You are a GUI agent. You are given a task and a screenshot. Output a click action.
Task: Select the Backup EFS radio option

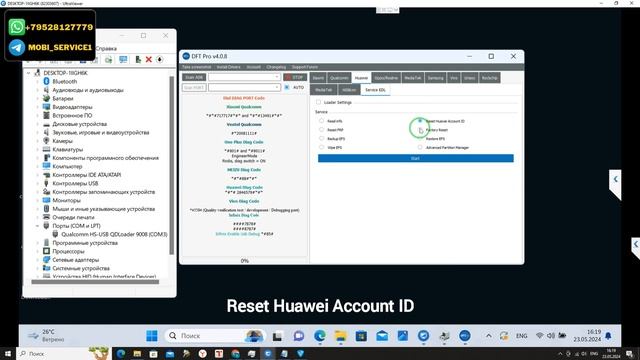click(x=321, y=138)
